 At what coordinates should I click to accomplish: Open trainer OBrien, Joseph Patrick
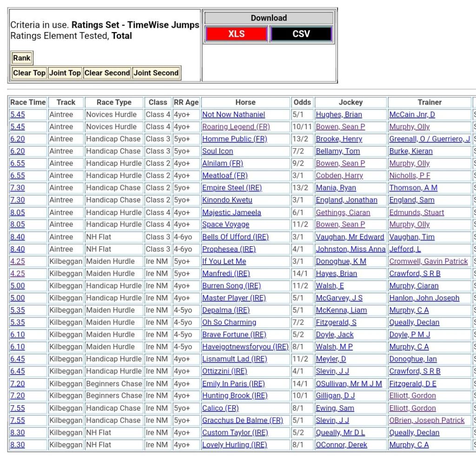[x=427, y=420]
